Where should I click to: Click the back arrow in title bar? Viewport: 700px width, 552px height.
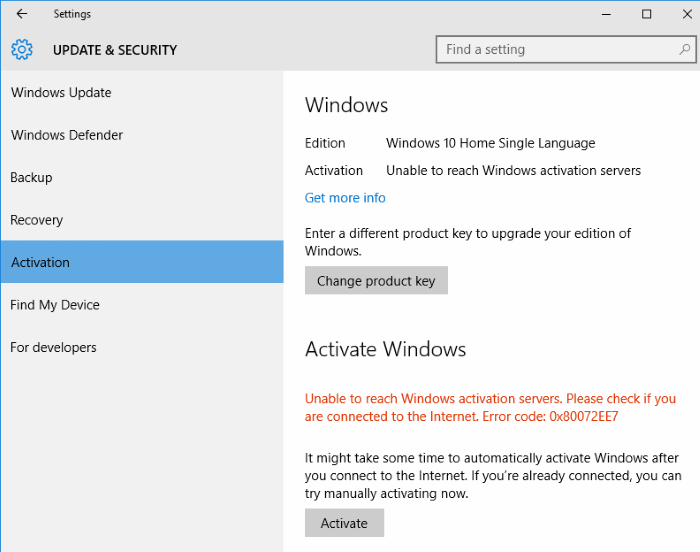(21, 14)
